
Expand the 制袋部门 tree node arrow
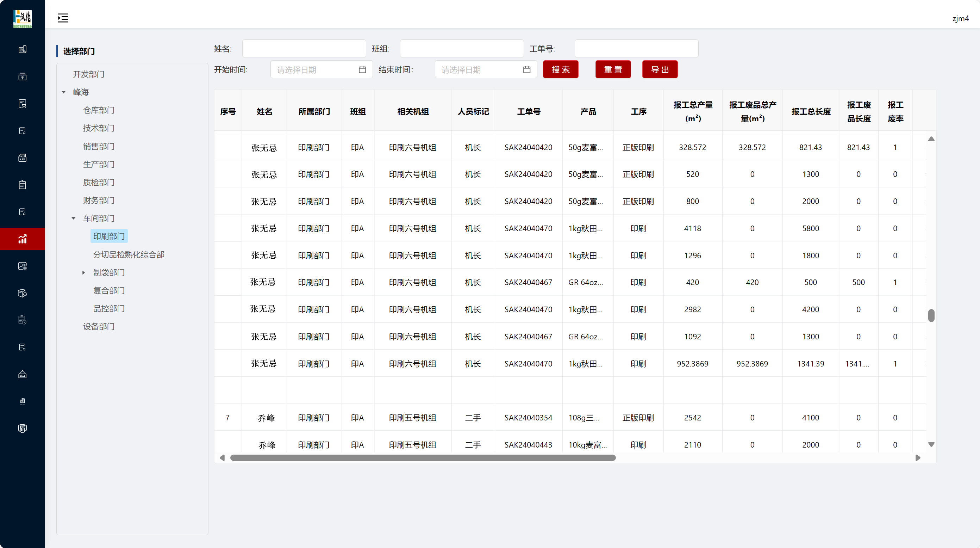click(84, 272)
